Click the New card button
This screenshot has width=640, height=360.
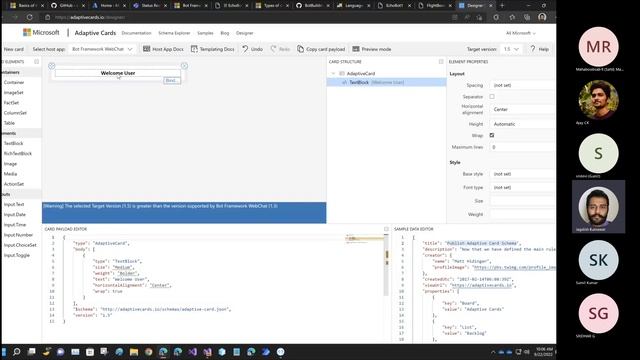pos(13,49)
